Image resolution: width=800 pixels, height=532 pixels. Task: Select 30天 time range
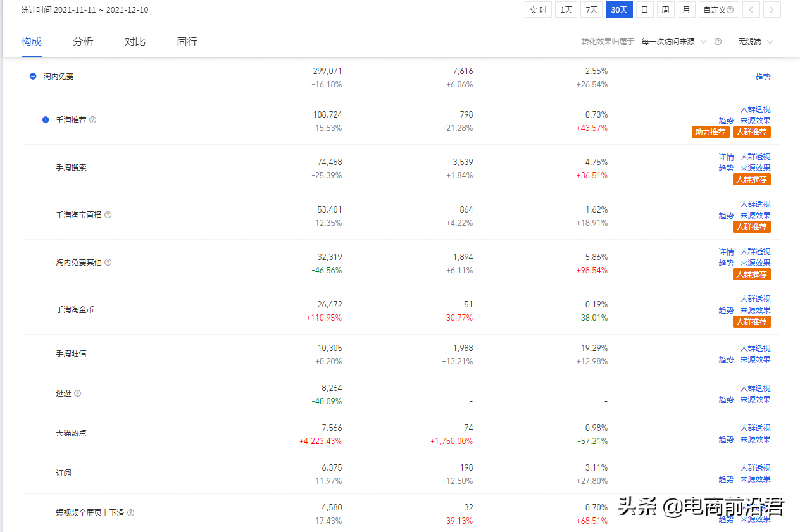619,10
